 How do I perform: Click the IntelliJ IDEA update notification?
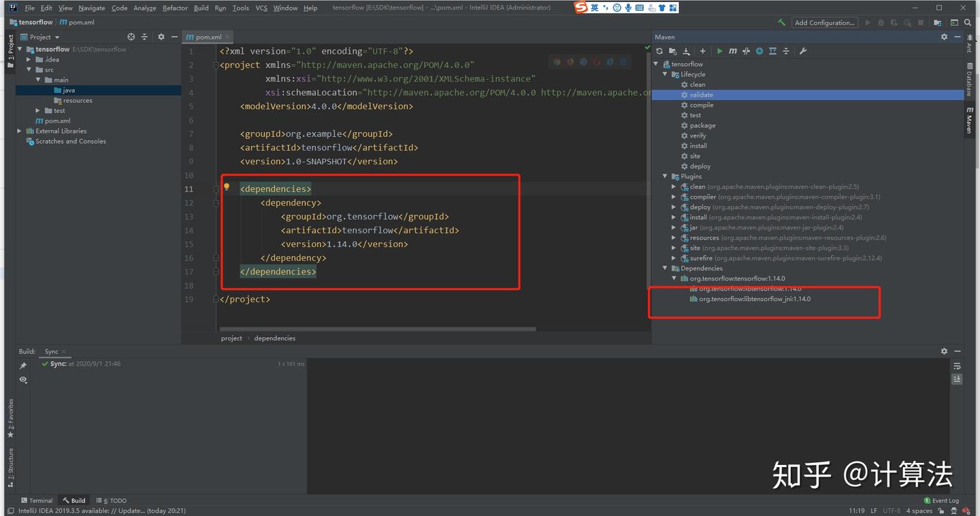102,511
